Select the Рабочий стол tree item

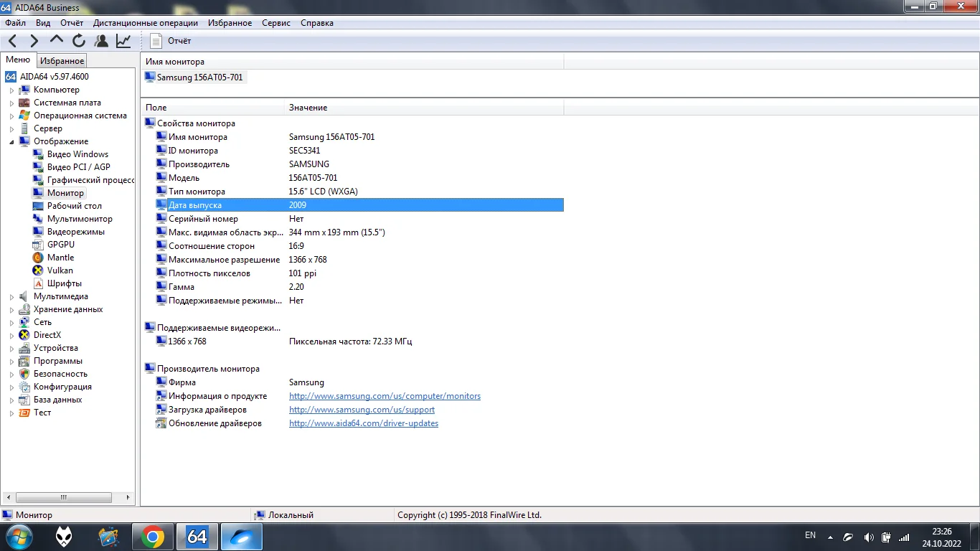click(75, 206)
